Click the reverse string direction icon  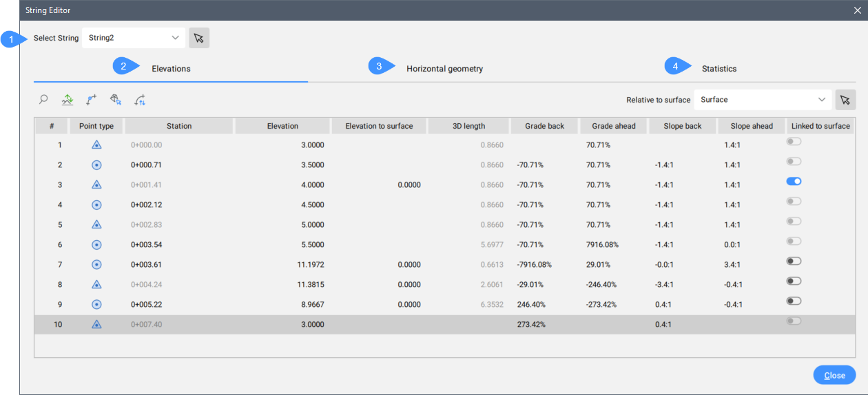click(140, 100)
